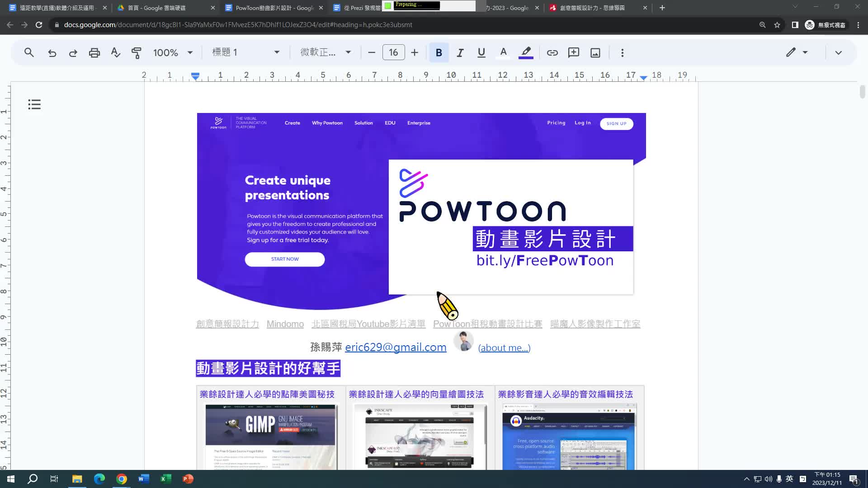Image resolution: width=868 pixels, height=488 pixels.
Task: Decrease font size with minus button
Action: click(x=372, y=52)
